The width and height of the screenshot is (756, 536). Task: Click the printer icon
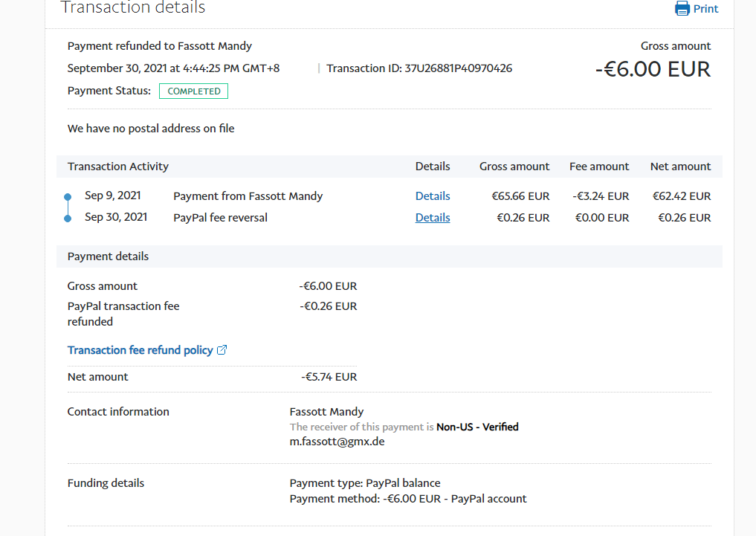click(x=682, y=9)
